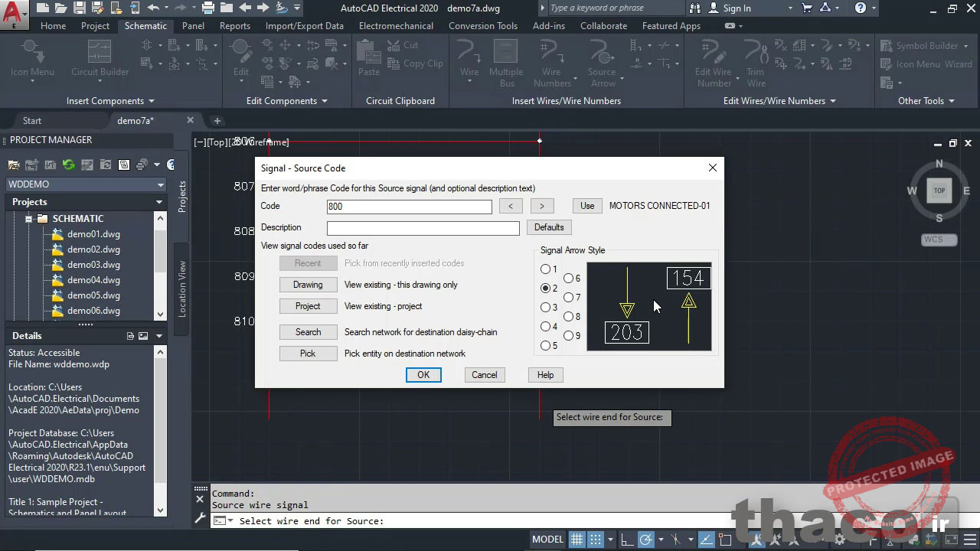
Task: Choose signal arrow style 9 option
Action: pyautogui.click(x=569, y=335)
